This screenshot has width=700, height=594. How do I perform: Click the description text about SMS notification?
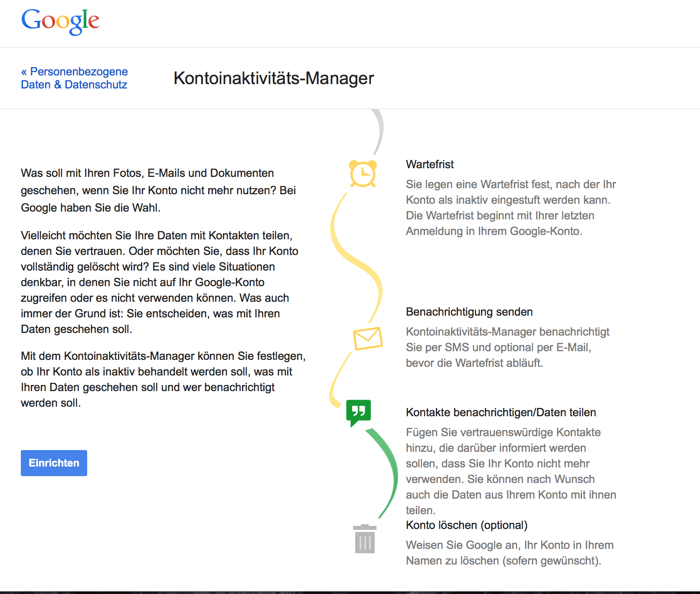[x=507, y=347]
